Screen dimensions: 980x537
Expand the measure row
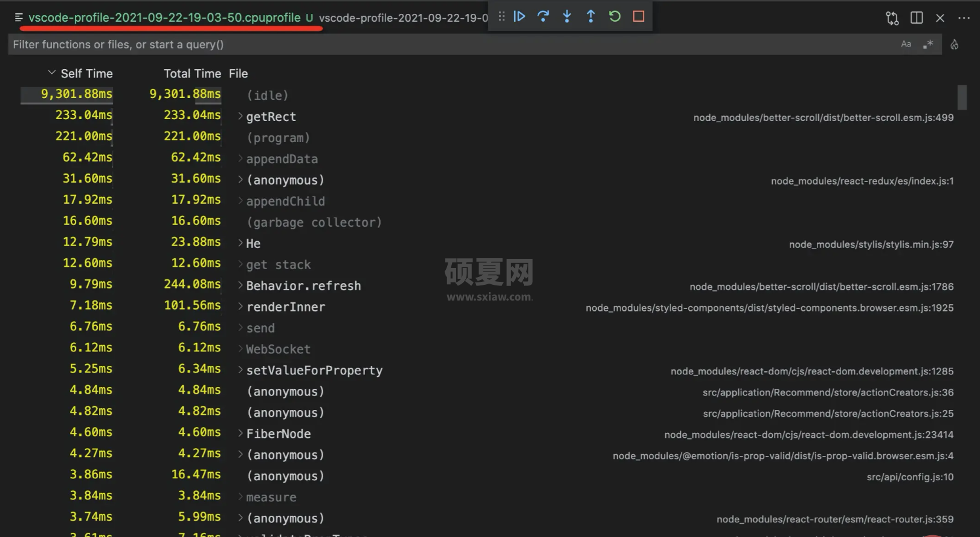(x=240, y=497)
